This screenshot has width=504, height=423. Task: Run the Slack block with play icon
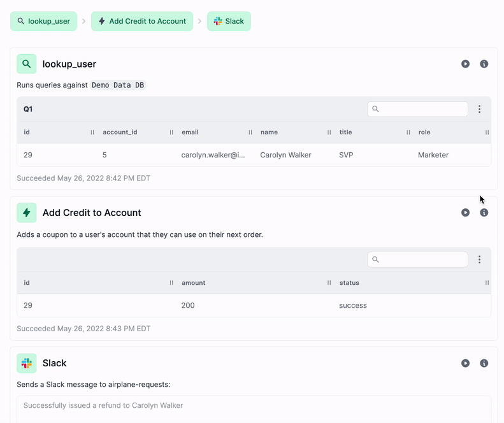465,363
